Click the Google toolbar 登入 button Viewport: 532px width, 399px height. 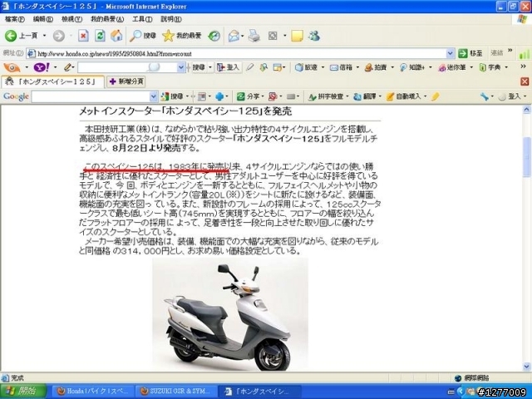point(510,96)
